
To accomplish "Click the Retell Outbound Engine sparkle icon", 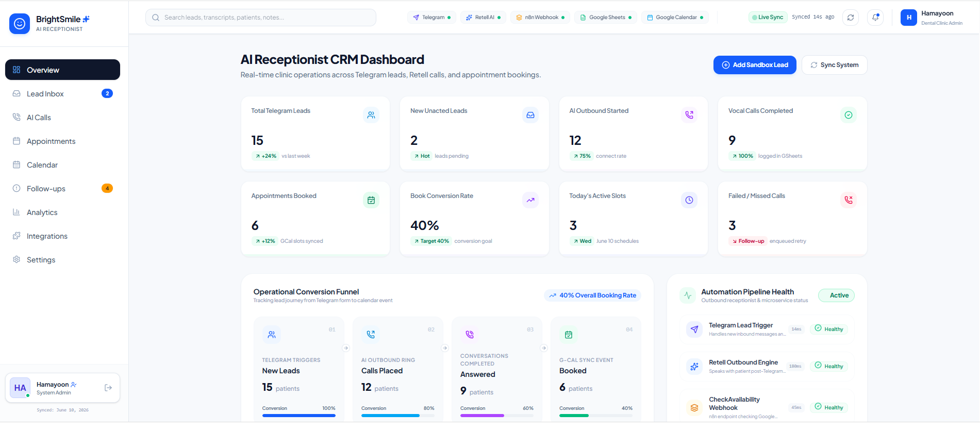I will click(694, 367).
